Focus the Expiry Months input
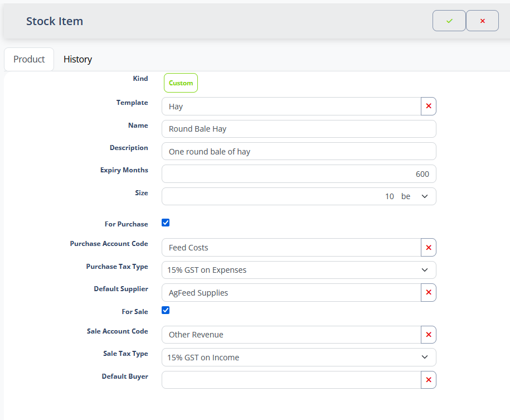The height and width of the screenshot is (420, 510). [x=299, y=173]
